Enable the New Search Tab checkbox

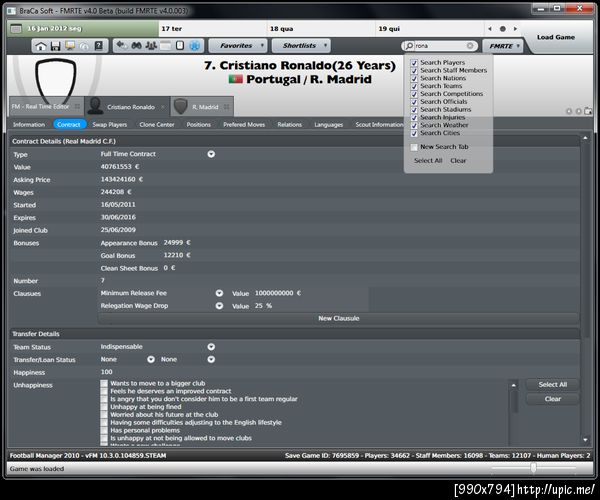coord(414,147)
